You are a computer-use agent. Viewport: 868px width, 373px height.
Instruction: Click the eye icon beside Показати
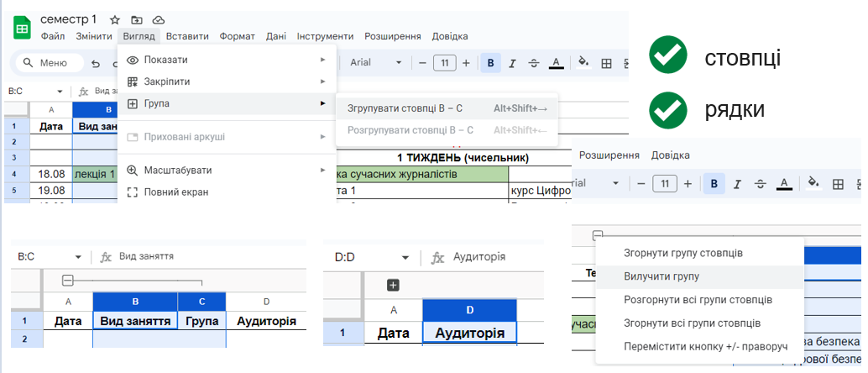(x=132, y=60)
